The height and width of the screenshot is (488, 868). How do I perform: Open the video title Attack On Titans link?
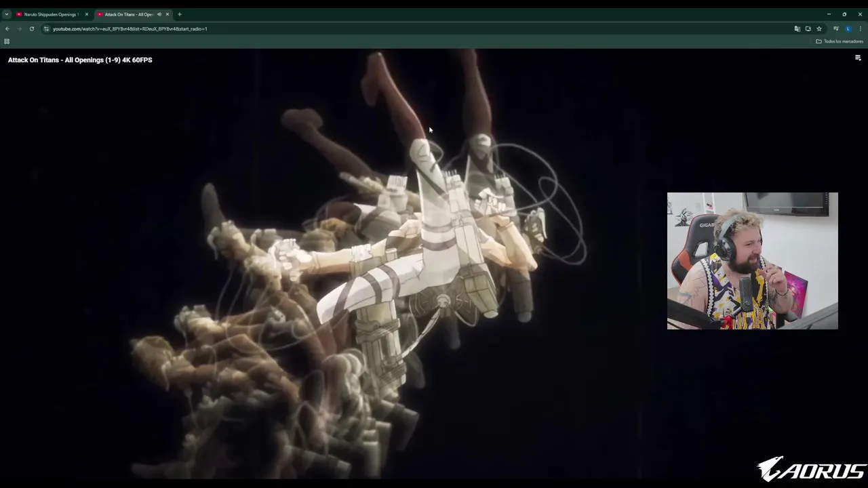pos(80,60)
